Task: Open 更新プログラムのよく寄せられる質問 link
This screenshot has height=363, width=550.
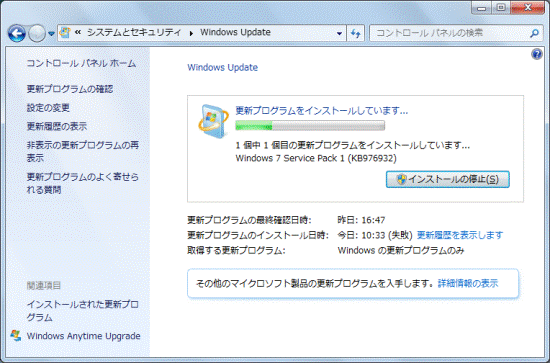Action: click(83, 183)
